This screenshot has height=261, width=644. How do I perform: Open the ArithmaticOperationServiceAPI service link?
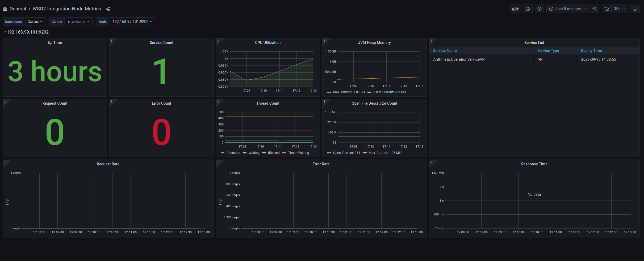tap(459, 59)
